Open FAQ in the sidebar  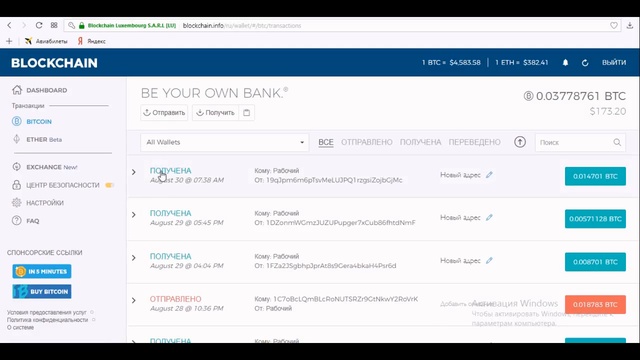tap(33, 221)
